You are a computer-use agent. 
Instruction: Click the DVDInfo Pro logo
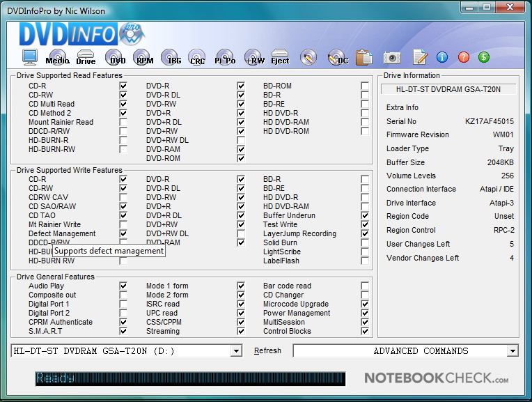[82, 34]
